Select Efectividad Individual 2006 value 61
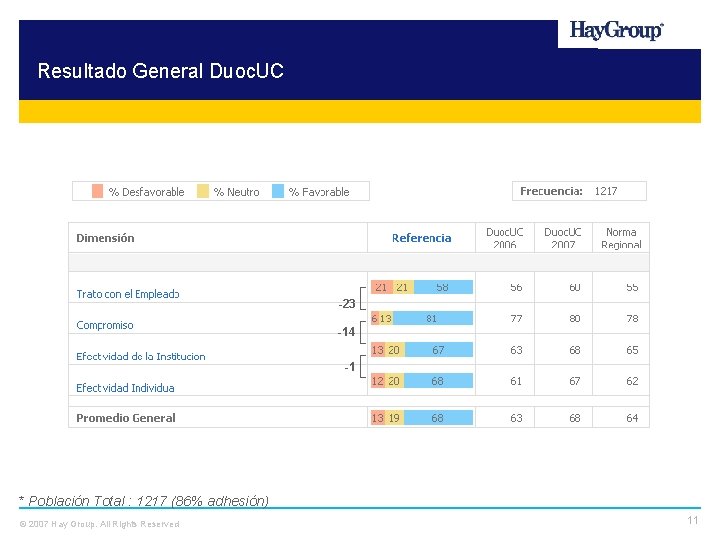This screenshot has height=540, width=720. 516,381
